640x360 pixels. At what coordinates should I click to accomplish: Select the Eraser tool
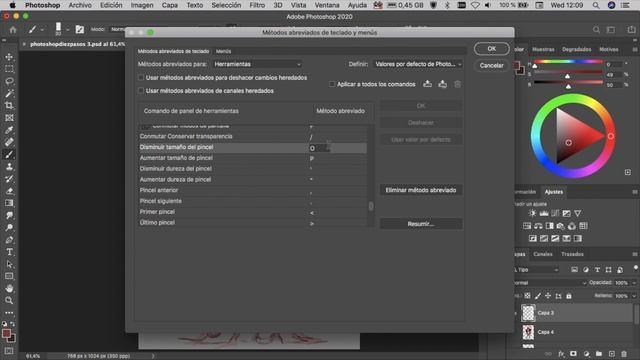coord(9,191)
